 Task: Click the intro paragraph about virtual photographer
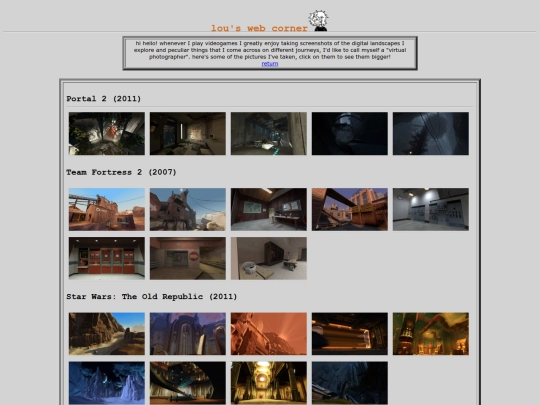(270, 50)
